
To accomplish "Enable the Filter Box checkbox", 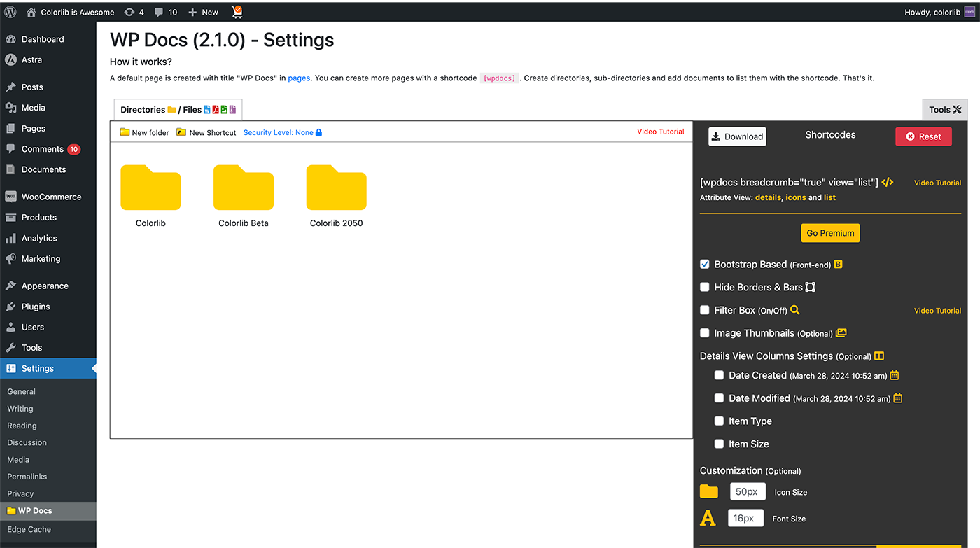I will pyautogui.click(x=705, y=310).
